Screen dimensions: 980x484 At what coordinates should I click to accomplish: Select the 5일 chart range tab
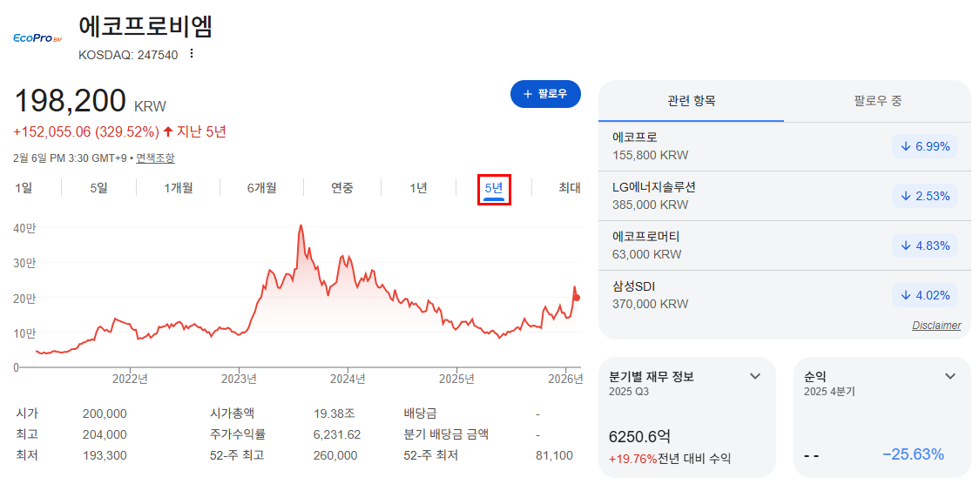(98, 187)
